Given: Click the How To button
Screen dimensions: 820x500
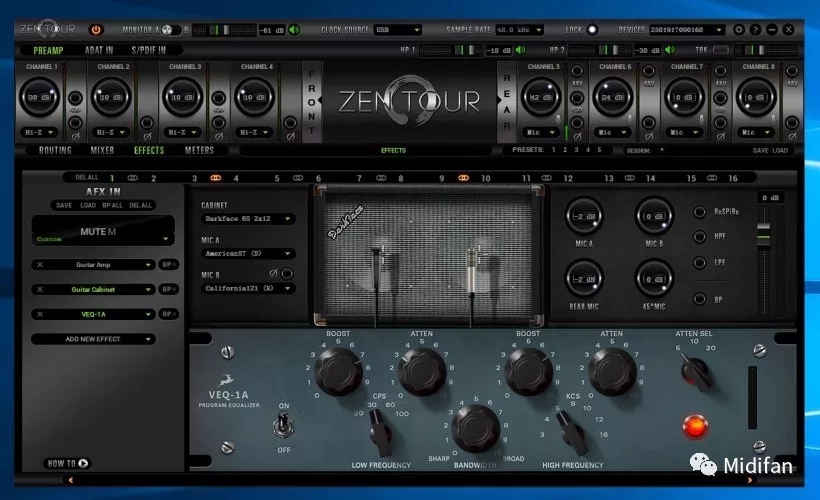Looking at the screenshot, I should tap(68, 463).
